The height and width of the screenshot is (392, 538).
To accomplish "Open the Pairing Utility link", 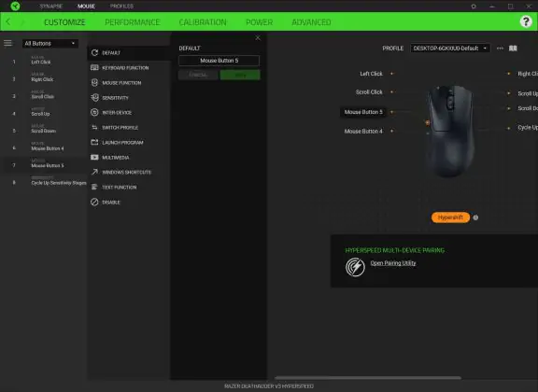I will click(x=393, y=263).
